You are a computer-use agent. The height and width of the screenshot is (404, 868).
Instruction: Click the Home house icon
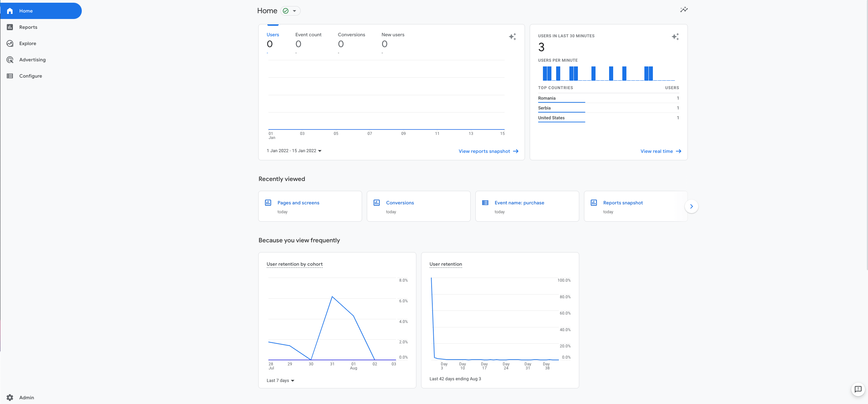pyautogui.click(x=10, y=11)
